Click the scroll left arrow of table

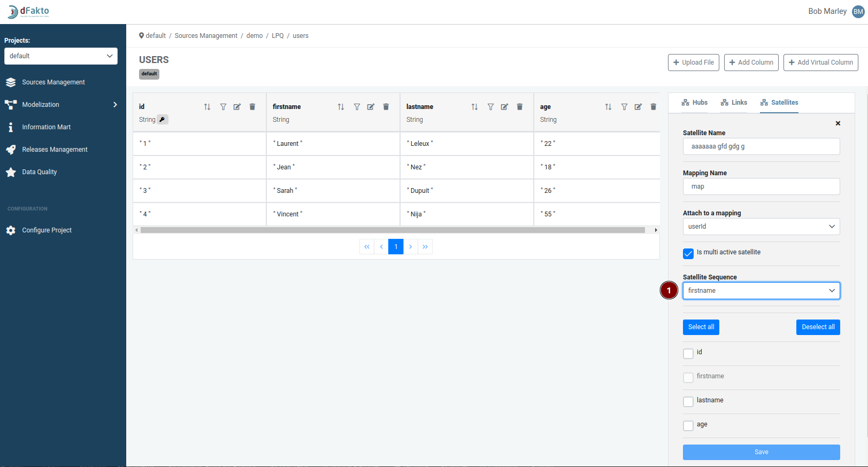click(x=136, y=230)
